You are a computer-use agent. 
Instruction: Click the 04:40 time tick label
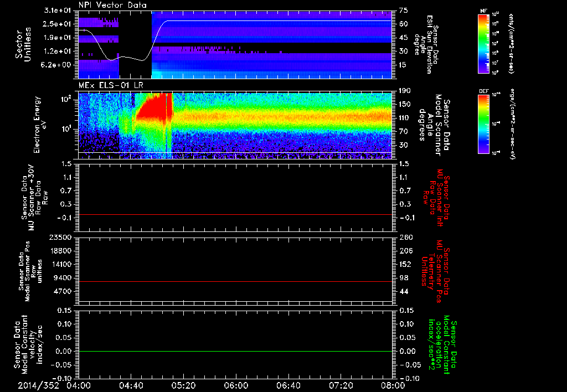click(131, 385)
